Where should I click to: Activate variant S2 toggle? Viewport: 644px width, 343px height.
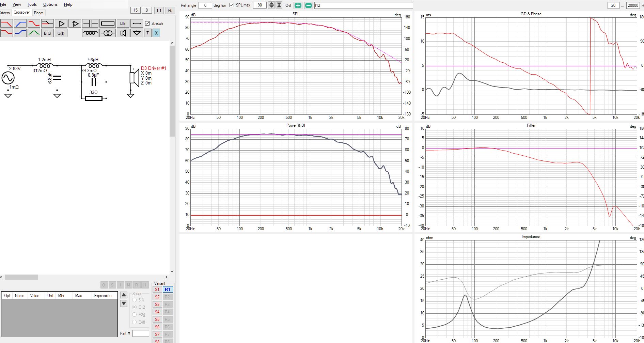[157, 297]
